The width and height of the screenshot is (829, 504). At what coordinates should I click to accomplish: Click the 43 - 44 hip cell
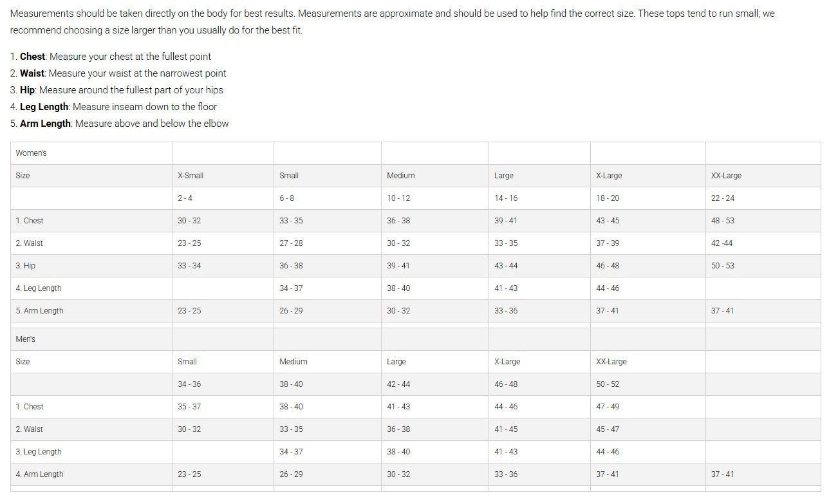pyautogui.click(x=506, y=266)
